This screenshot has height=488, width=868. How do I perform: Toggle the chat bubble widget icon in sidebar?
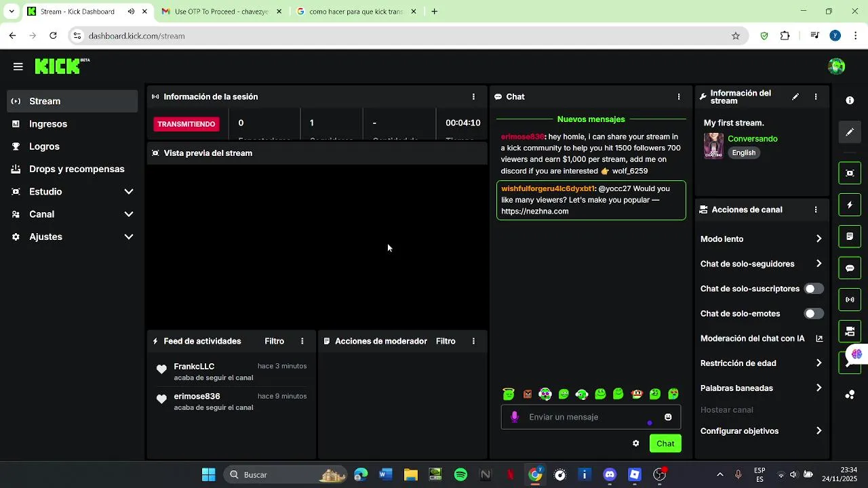(x=850, y=268)
